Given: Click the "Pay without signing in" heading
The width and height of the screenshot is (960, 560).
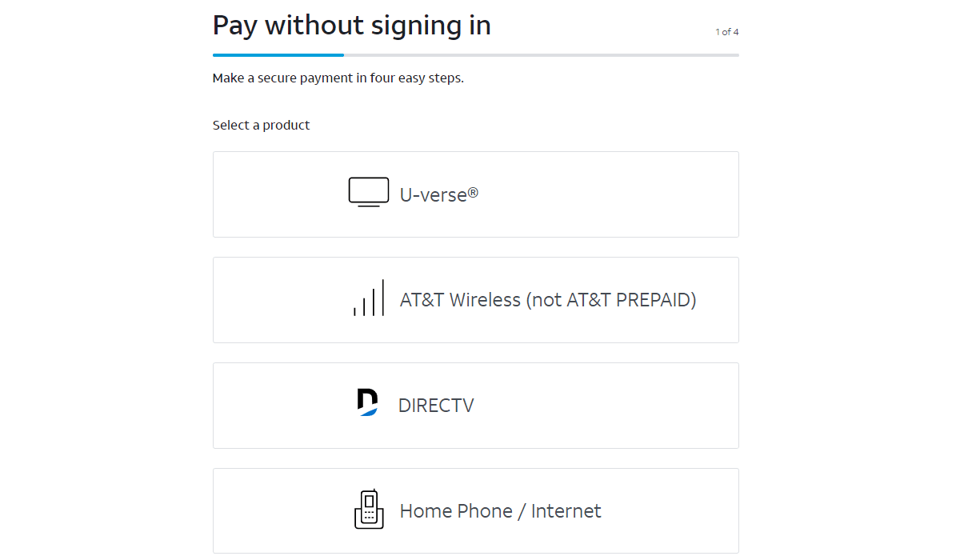Looking at the screenshot, I should (x=351, y=26).
